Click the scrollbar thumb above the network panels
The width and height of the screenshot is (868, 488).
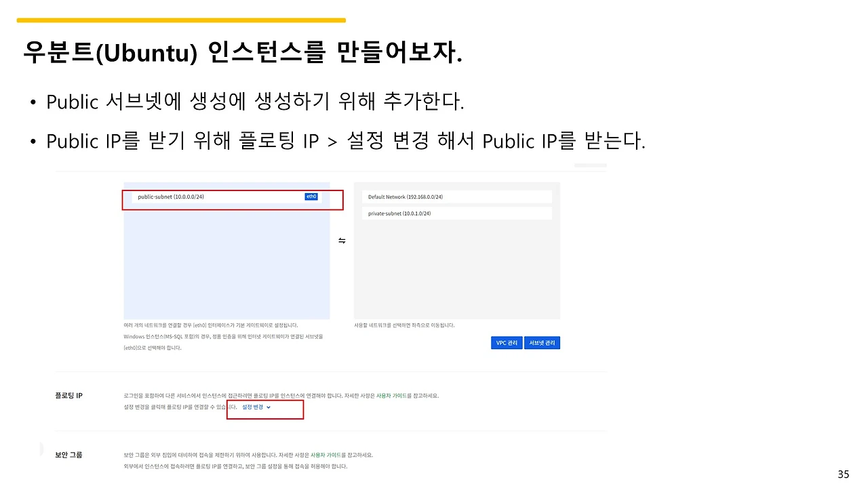click(590, 165)
